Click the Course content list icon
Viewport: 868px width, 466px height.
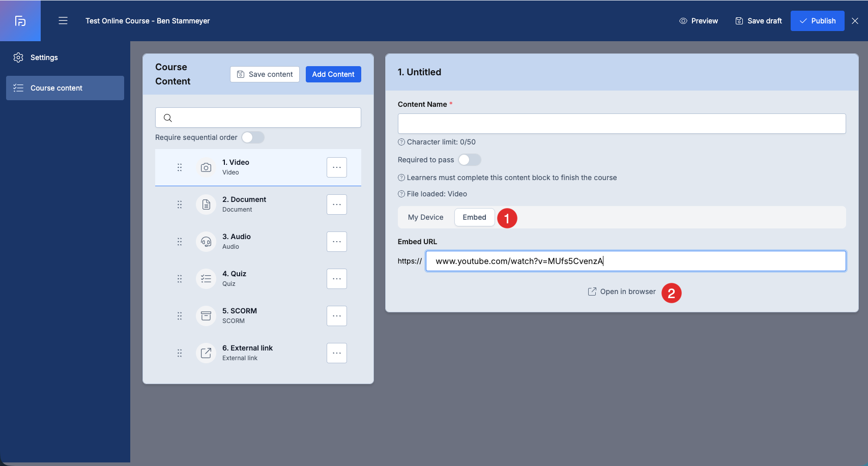point(18,88)
